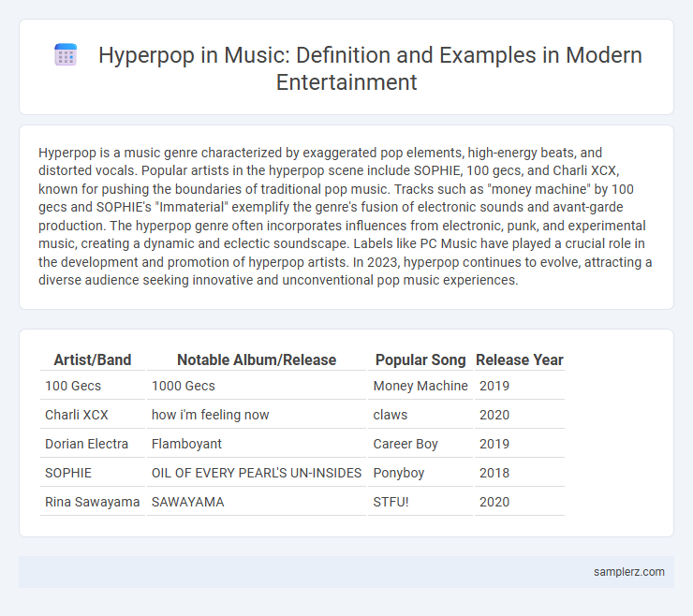
Task: Select the Flamboyant album cell
Action: click(x=257, y=444)
